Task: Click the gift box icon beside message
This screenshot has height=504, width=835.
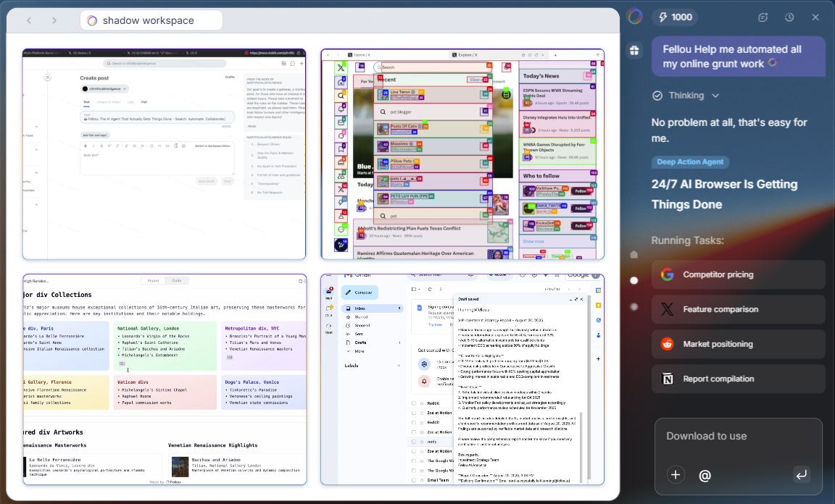Action: click(634, 50)
